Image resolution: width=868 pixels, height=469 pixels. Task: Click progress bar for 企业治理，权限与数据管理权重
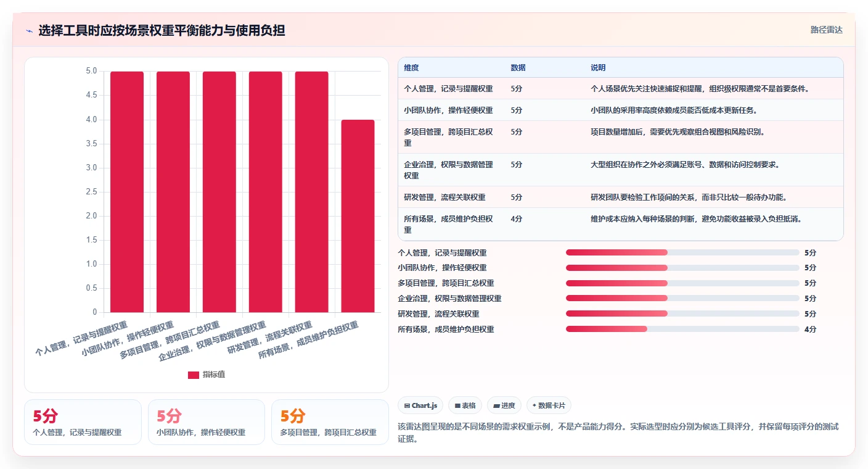point(682,299)
